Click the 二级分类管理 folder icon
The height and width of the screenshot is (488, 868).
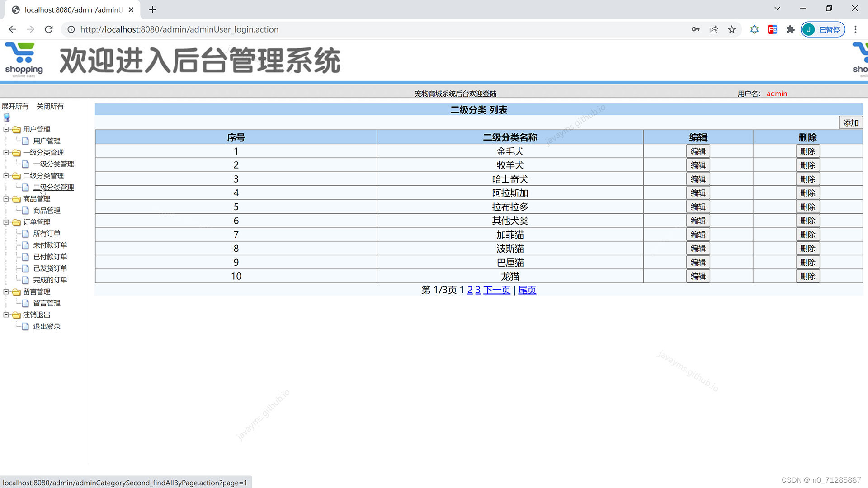click(x=16, y=176)
